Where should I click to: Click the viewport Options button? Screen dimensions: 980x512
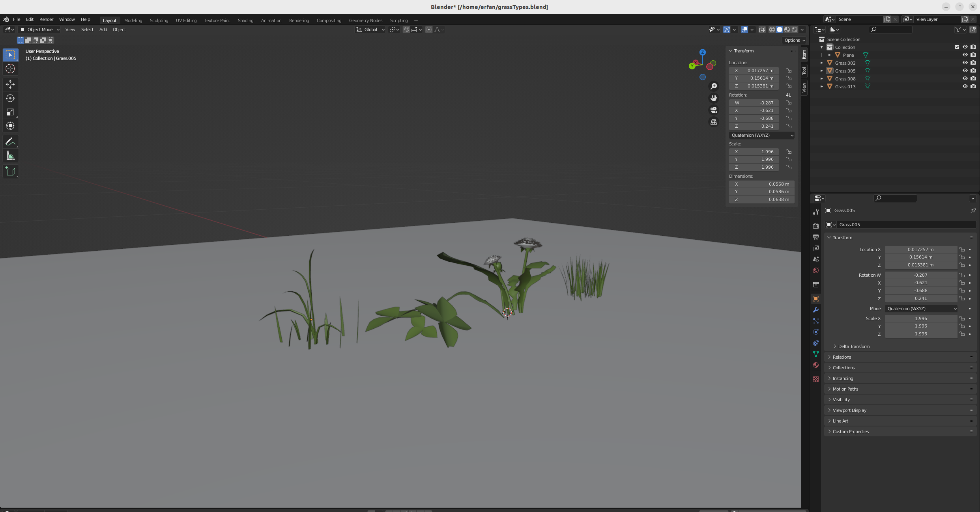click(x=795, y=40)
